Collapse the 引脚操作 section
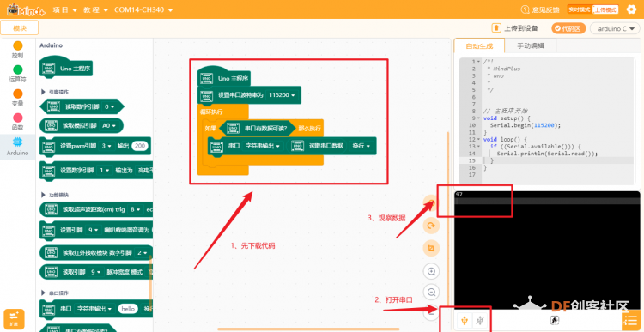Image resolution: width=644 pixels, height=332 pixels. 43,92
